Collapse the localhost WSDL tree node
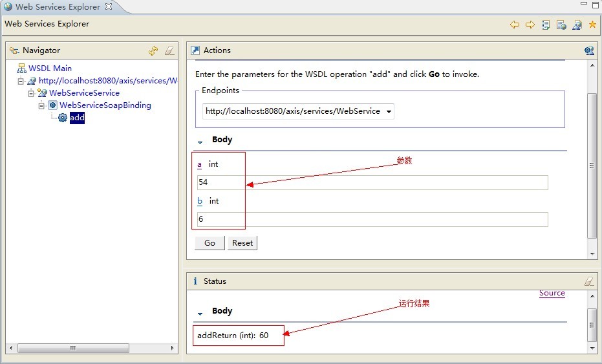 pyautogui.click(x=21, y=81)
